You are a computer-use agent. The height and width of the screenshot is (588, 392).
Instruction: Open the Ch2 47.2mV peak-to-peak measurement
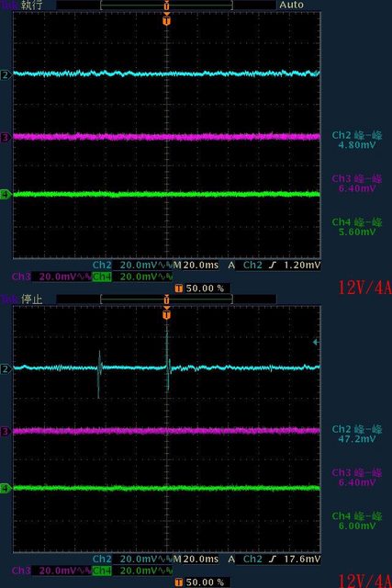(x=357, y=434)
